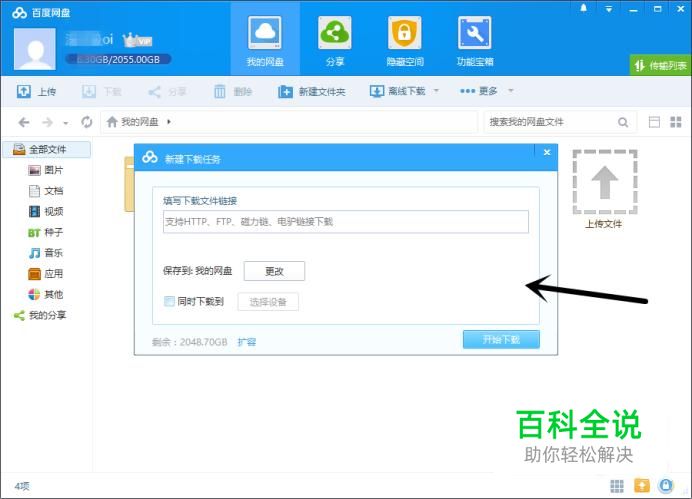The height and width of the screenshot is (499, 692).
Task: Select 视频 in the sidebar
Action: (x=46, y=211)
